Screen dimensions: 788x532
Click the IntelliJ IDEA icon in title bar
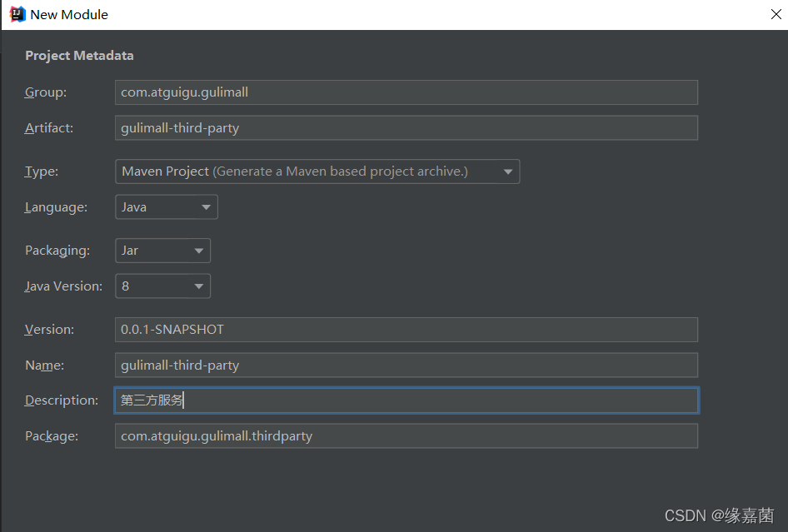[x=17, y=14]
